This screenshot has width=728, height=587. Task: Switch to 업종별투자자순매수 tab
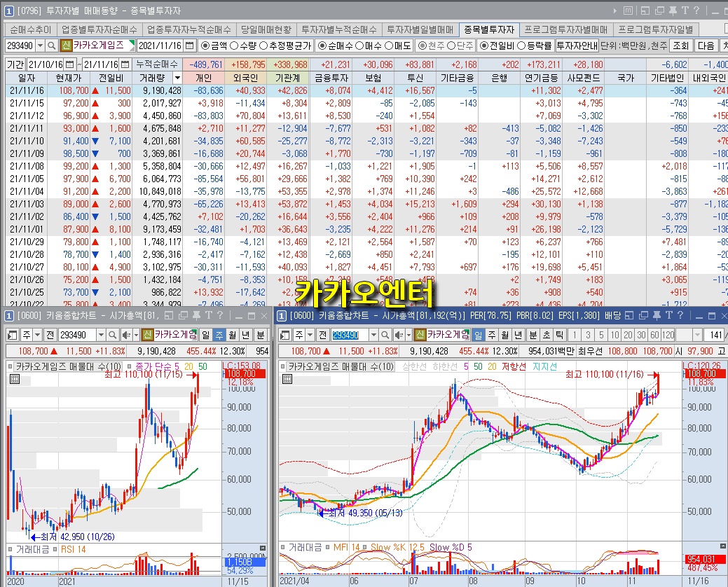(x=99, y=29)
